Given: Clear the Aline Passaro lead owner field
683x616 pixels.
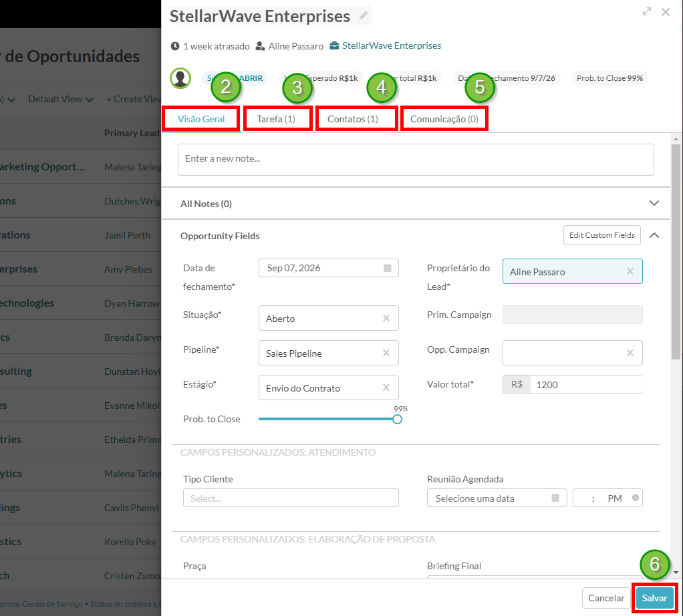Looking at the screenshot, I should (x=630, y=272).
